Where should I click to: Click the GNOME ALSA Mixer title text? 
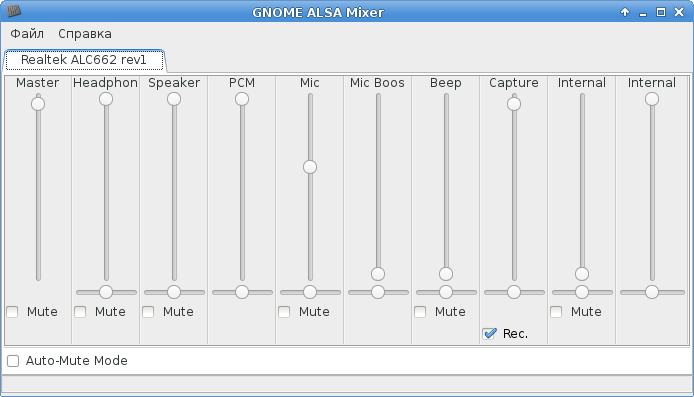(x=318, y=12)
